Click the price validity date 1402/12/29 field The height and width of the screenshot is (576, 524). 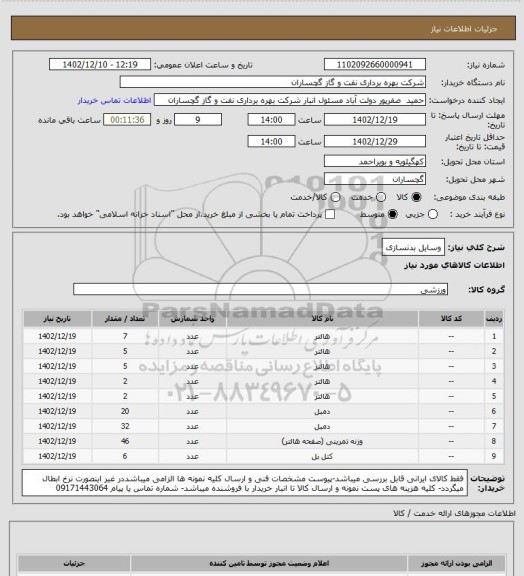(375, 141)
